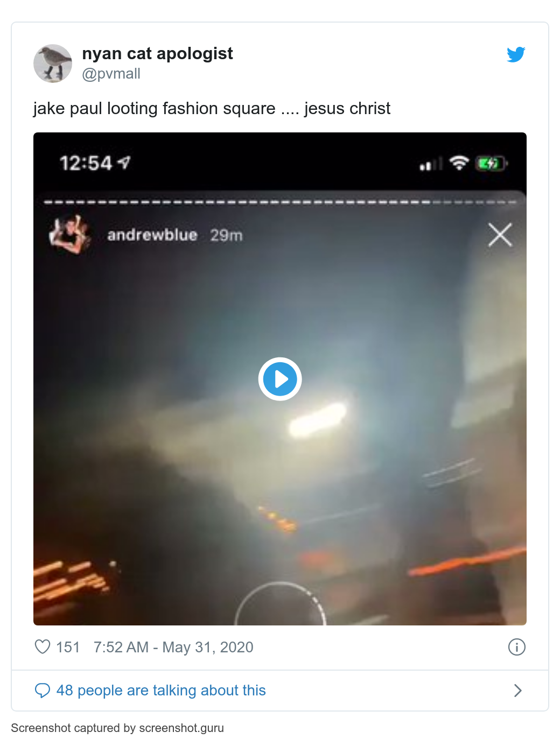
Task: Open the tweet info icon
Action: click(517, 646)
